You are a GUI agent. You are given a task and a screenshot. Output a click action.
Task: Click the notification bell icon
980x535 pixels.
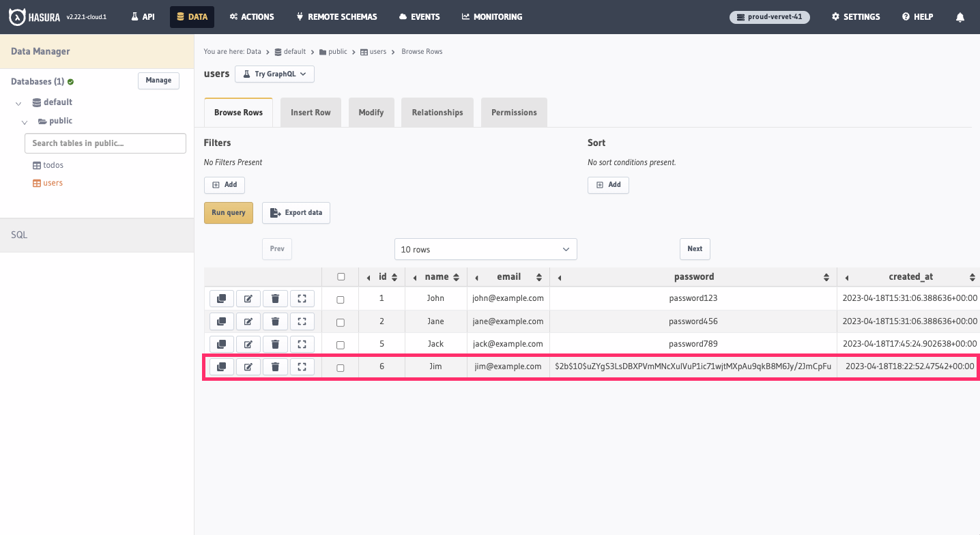point(960,17)
